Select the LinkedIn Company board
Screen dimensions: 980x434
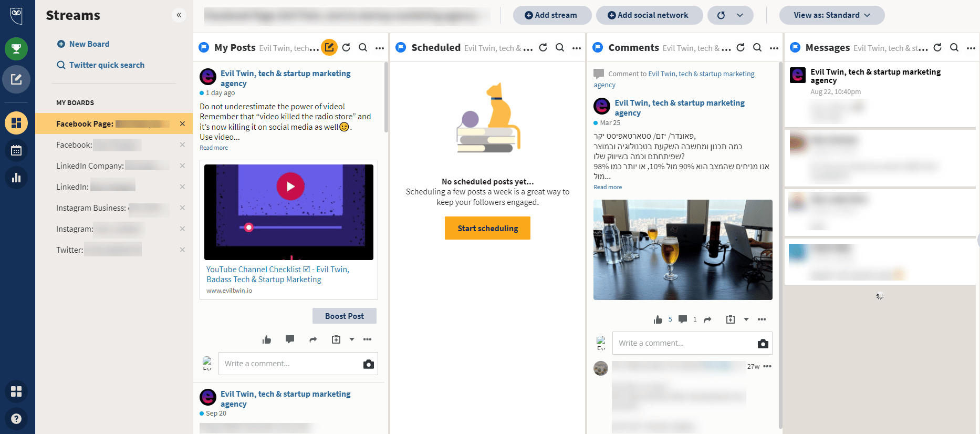pyautogui.click(x=90, y=166)
